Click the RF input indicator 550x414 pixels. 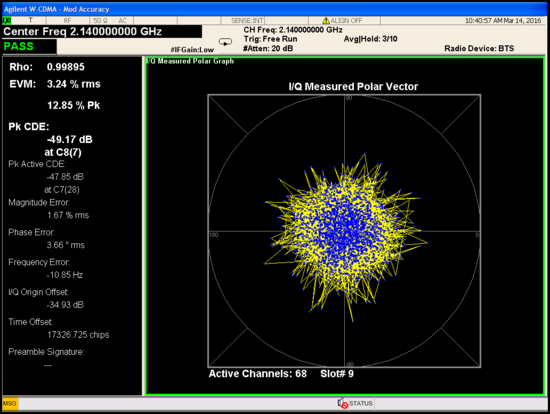pos(67,21)
